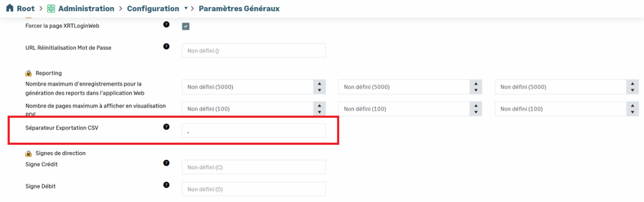Decrease first PDF pages maximum spinner value
Image resolution: width=644 pixels, height=202 pixels.
[x=319, y=112]
